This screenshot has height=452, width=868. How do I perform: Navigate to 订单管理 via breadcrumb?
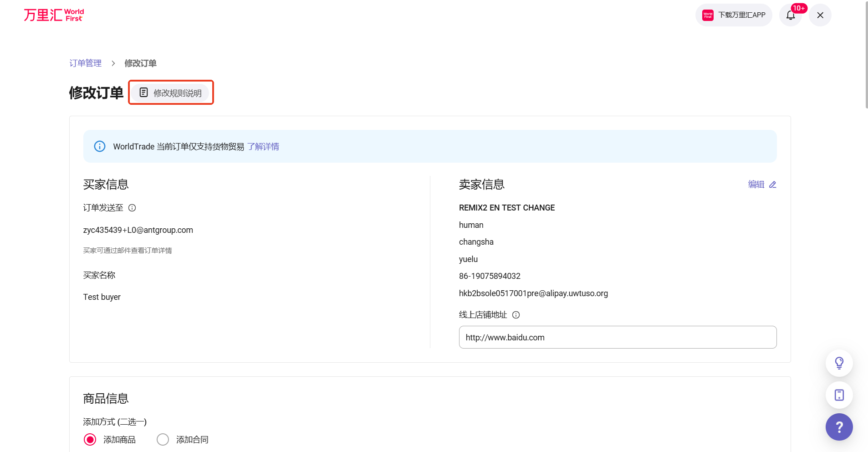click(x=86, y=63)
